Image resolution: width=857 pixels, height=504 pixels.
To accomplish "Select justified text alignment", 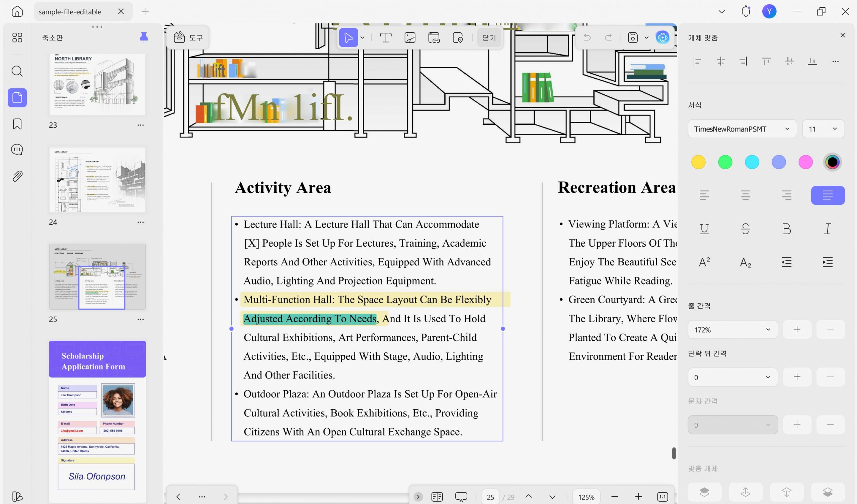I will coord(828,195).
